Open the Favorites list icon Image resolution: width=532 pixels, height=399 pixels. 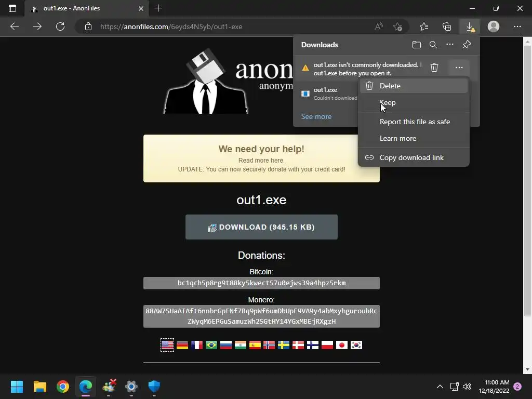(424, 26)
